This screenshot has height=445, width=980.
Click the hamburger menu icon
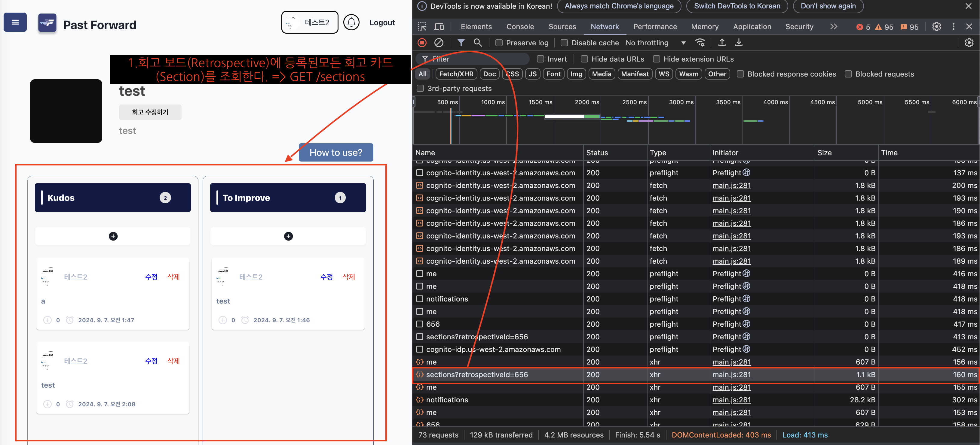click(x=15, y=23)
